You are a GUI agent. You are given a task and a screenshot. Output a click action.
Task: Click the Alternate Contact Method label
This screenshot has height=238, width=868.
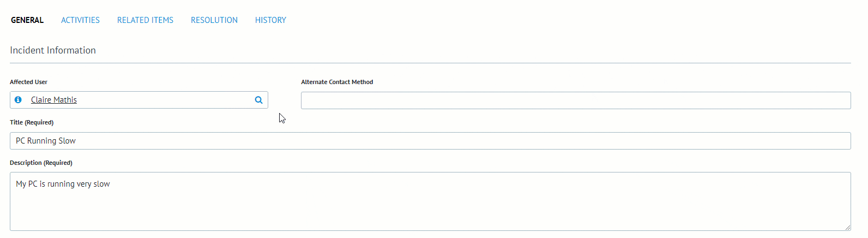pyautogui.click(x=337, y=82)
